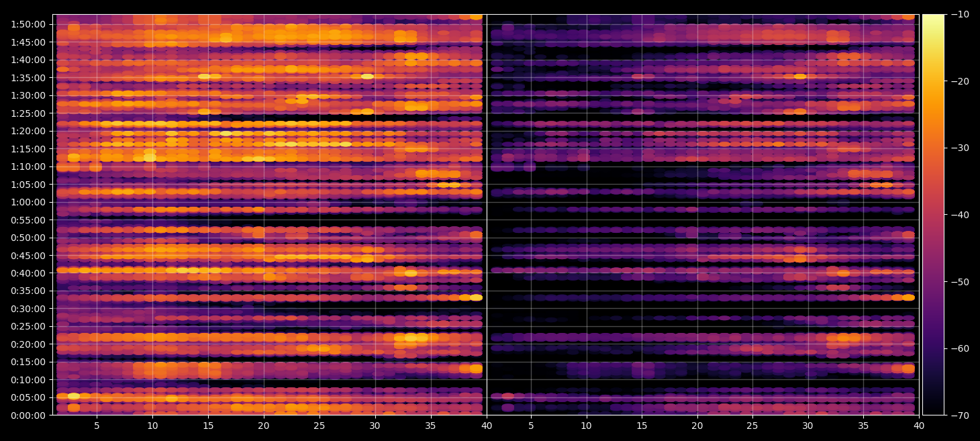Select x-axis tick 10 under the right heatmap
Viewport: 980px width, 441px height.
tap(587, 426)
